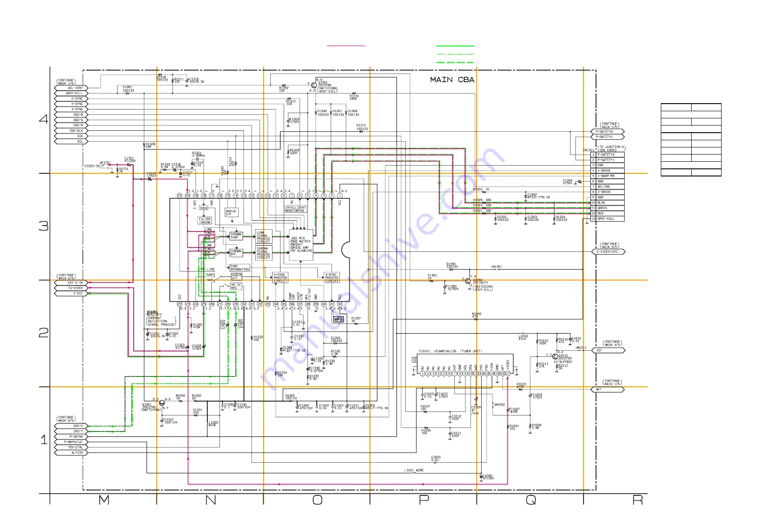Click the AFT output connector
This screenshot has width=760, height=532.
608,390
